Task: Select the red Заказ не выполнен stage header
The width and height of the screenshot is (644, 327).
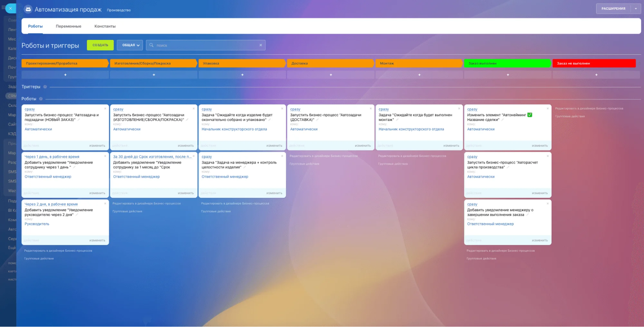Action: point(594,63)
